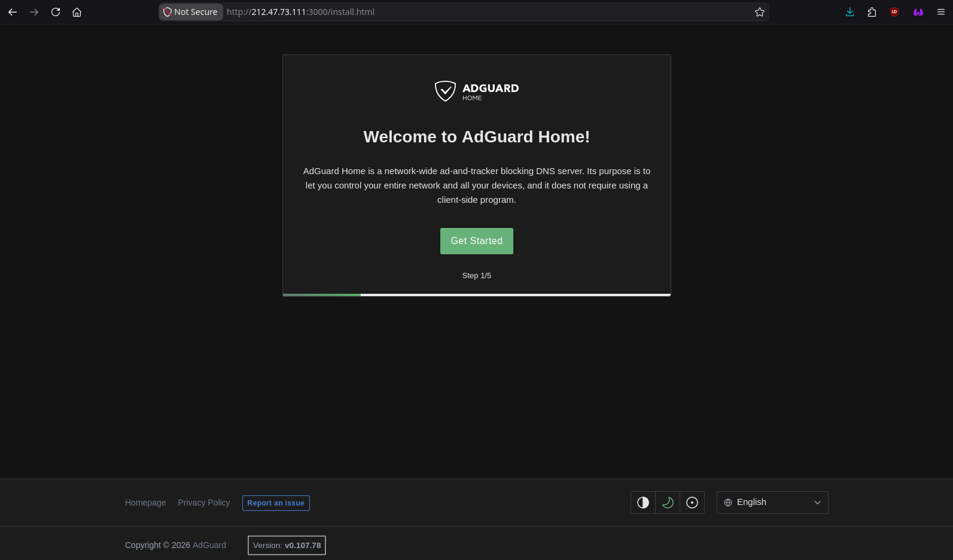Select the dark moon theme
The image size is (953, 560).
pos(668,503)
